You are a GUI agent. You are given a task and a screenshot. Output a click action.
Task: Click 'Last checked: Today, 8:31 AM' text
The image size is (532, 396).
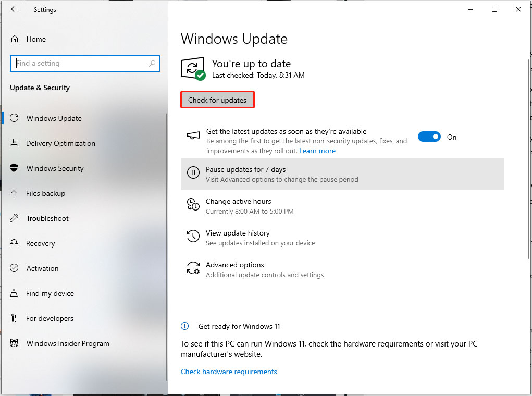pyautogui.click(x=258, y=75)
